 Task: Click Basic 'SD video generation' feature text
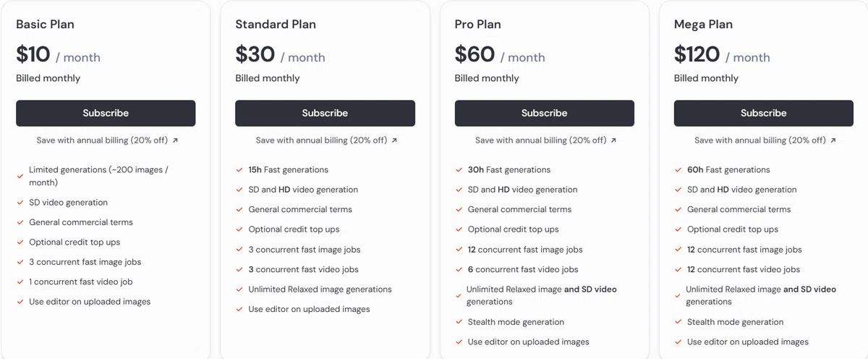[68, 203]
